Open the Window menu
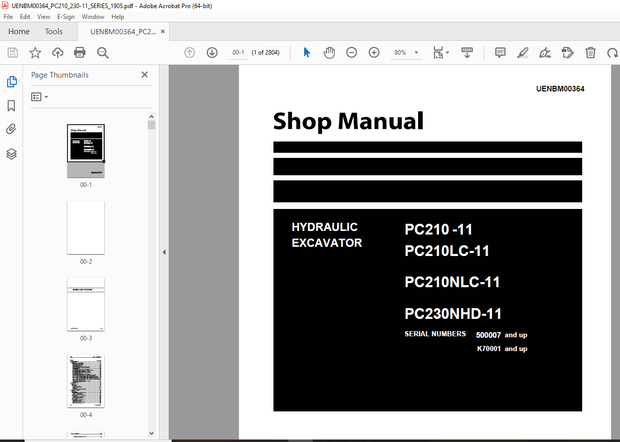Image resolution: width=620 pixels, height=442 pixels. click(x=93, y=17)
